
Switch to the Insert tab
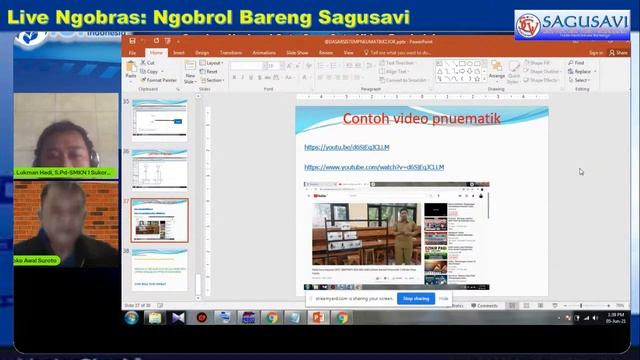(179, 53)
